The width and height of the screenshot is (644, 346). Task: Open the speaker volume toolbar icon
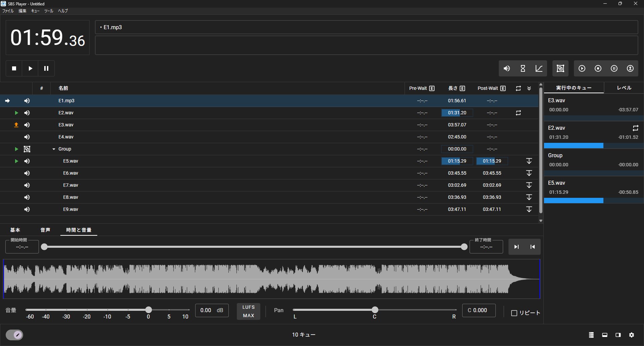(x=507, y=68)
